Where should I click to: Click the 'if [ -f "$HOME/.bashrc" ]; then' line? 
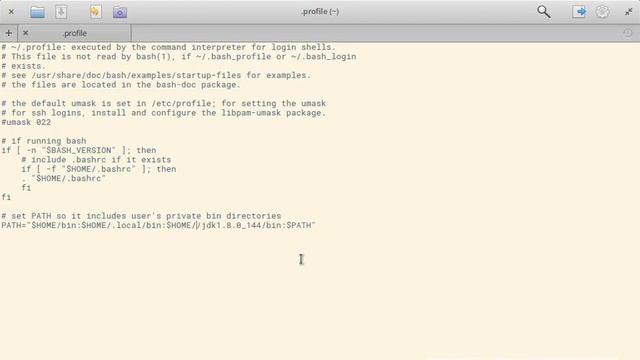click(99, 169)
